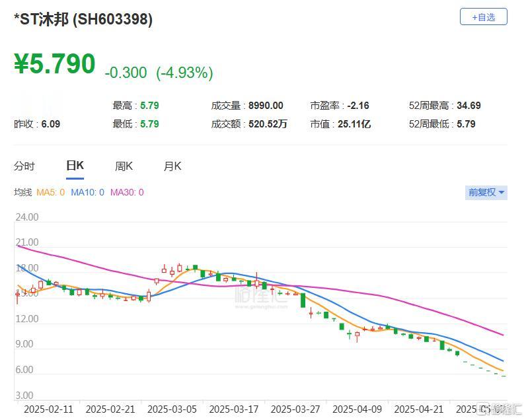Click the 2025-03-05 date axis label

[172, 409]
